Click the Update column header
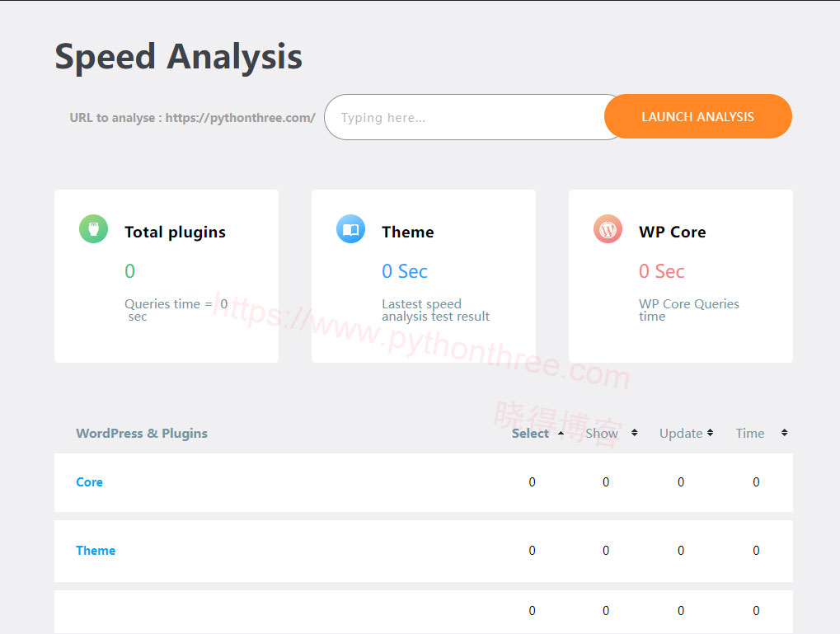 click(x=681, y=433)
